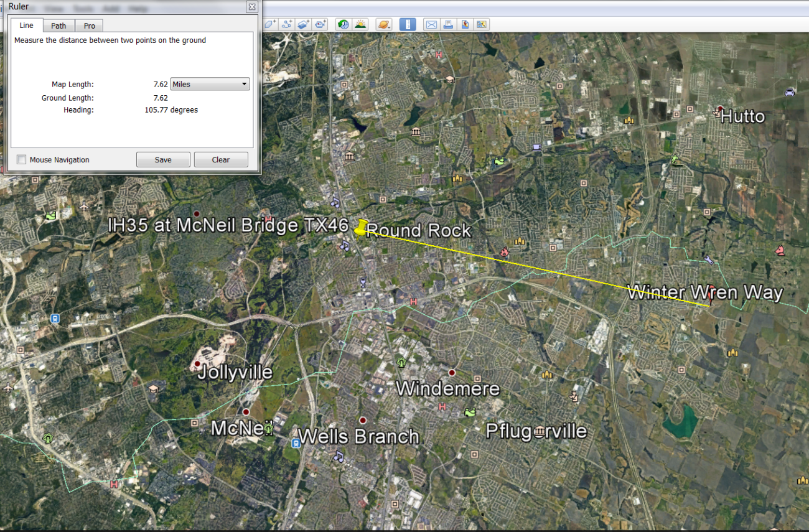The height and width of the screenshot is (532, 809).
Task: Click the Map Length label
Action: (x=72, y=84)
